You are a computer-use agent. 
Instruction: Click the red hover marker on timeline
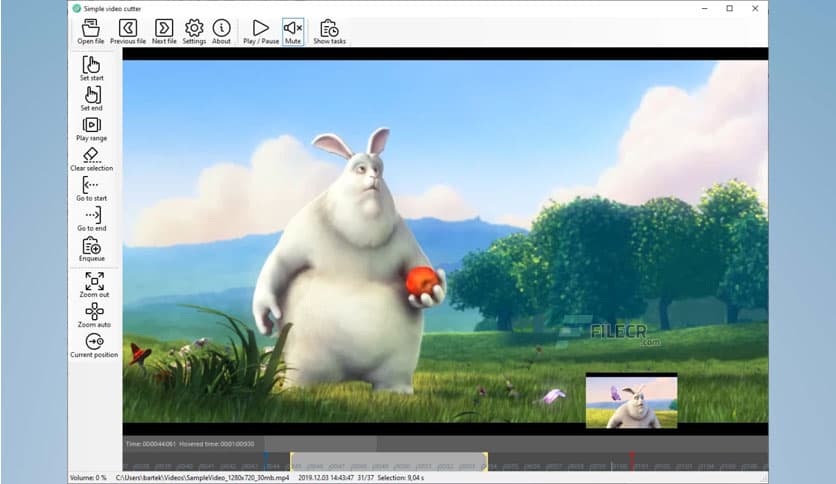632,462
